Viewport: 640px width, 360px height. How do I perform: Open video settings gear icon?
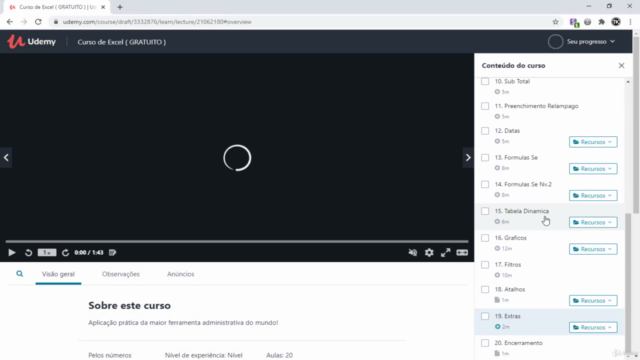coord(429,253)
